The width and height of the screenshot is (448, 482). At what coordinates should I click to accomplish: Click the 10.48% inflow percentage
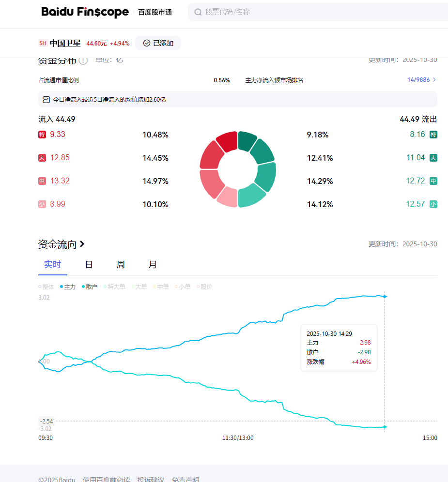click(x=155, y=135)
